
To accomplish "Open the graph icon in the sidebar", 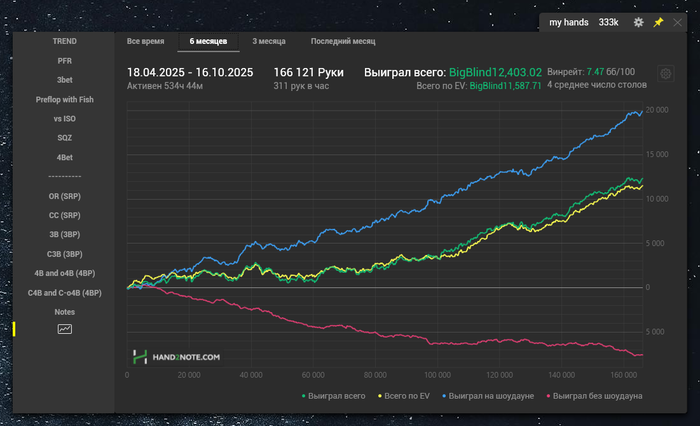I will tap(65, 329).
